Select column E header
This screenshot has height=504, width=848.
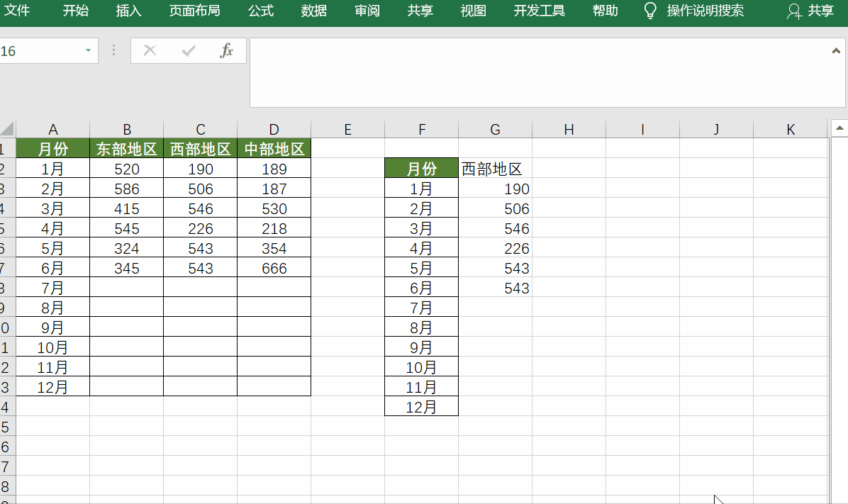(x=347, y=129)
